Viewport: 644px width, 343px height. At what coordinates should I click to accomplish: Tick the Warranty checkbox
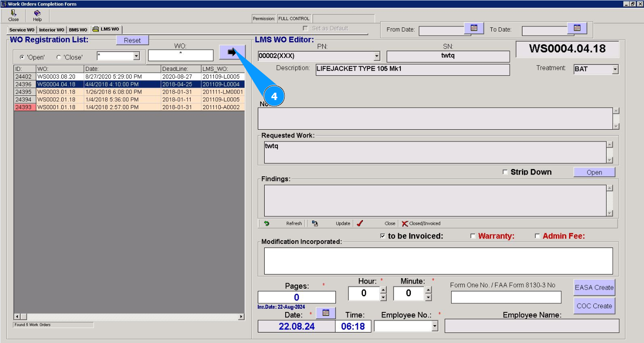tap(473, 236)
